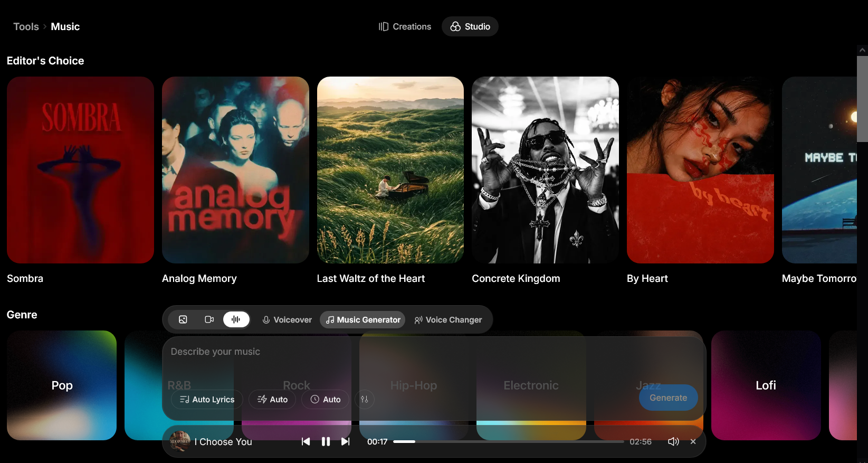Open the Sombra cover artwork
868x463 pixels.
pyautogui.click(x=80, y=170)
